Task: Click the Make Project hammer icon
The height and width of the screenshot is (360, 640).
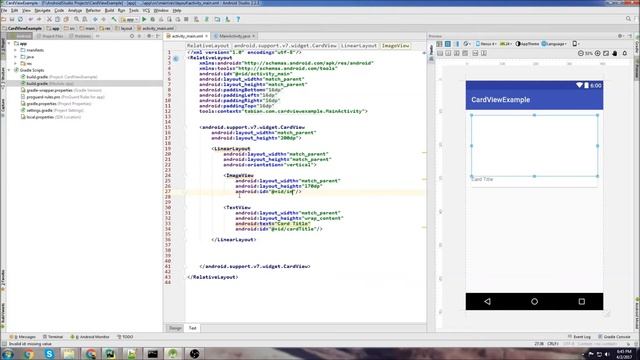Action: [x=114, y=19]
